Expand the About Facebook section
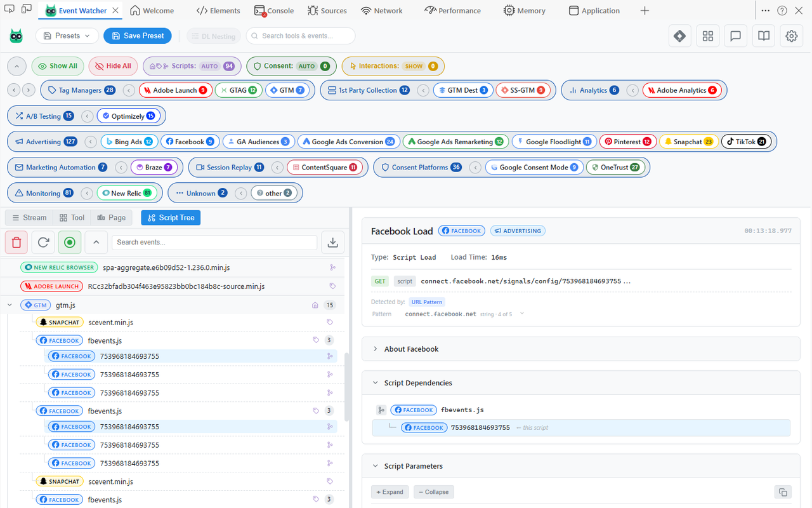Viewport: 812px width, 508px height. [580, 349]
